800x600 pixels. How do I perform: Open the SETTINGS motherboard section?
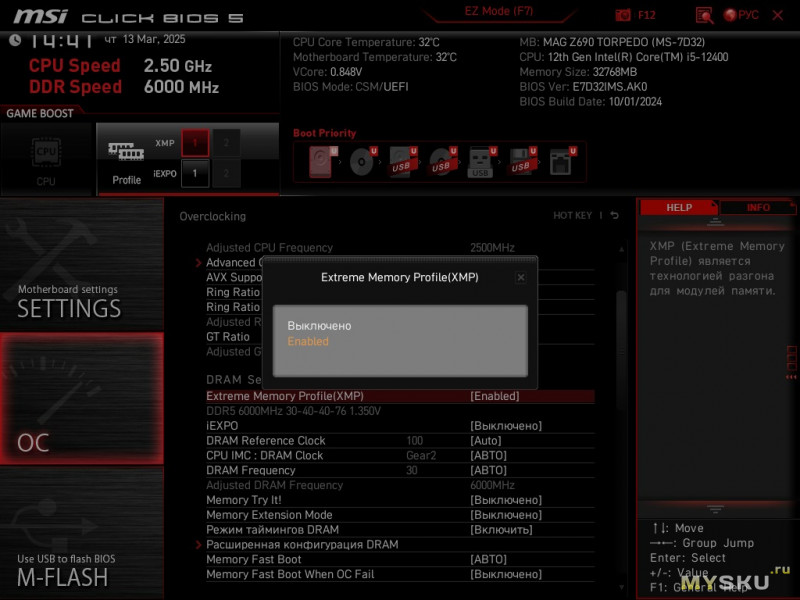[x=82, y=264]
